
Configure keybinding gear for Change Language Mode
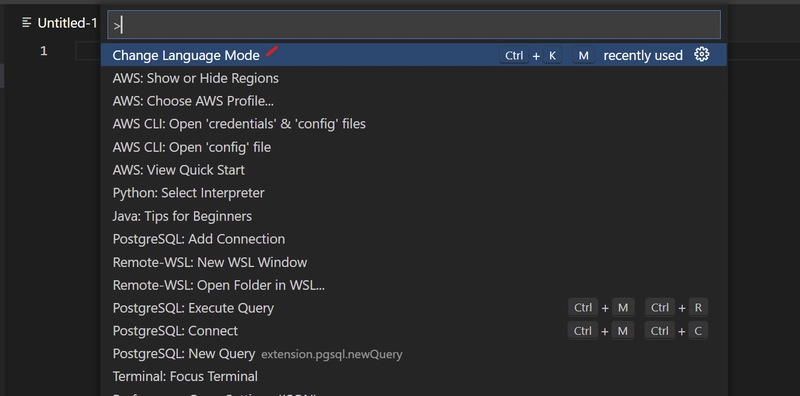[702, 55]
